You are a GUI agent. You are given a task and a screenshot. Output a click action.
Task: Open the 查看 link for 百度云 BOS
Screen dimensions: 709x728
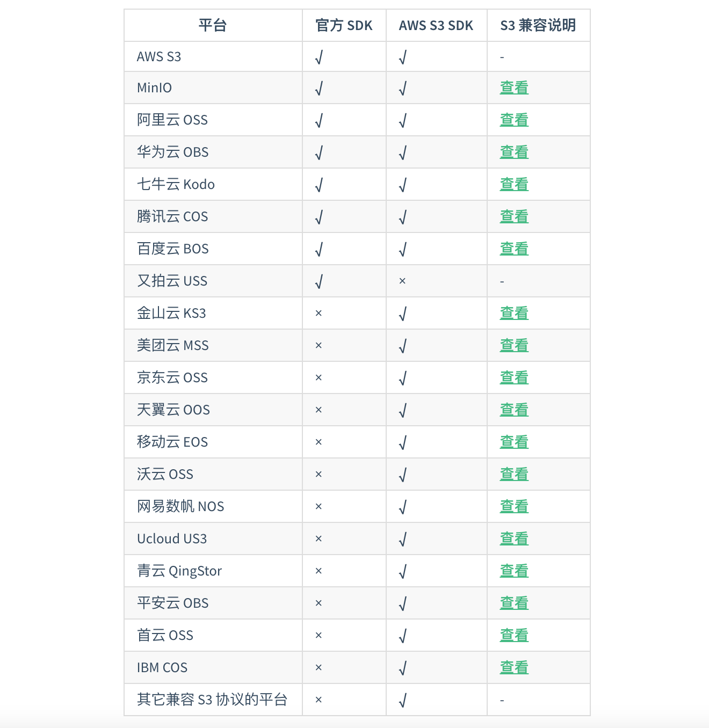[x=514, y=249]
